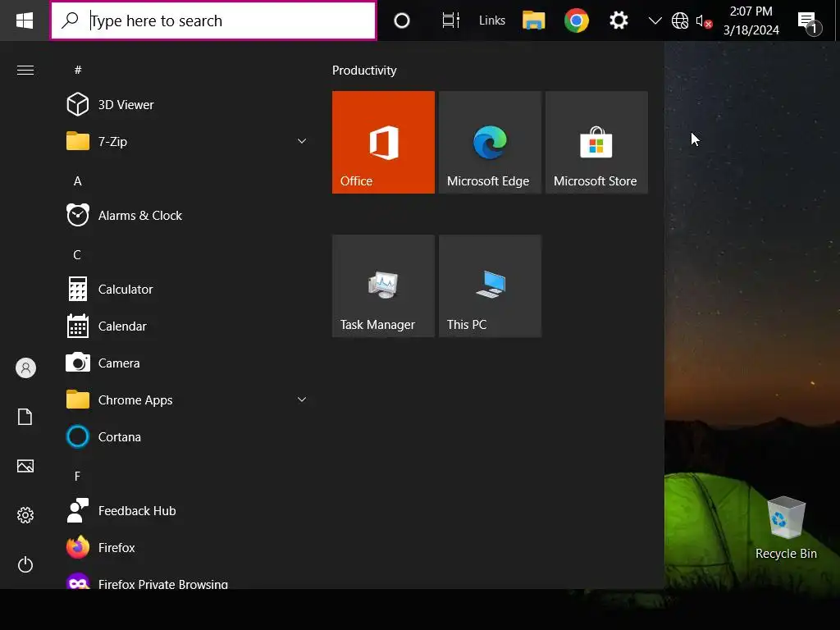Open Alarms & Clock app
The image size is (840, 630).
point(186,216)
